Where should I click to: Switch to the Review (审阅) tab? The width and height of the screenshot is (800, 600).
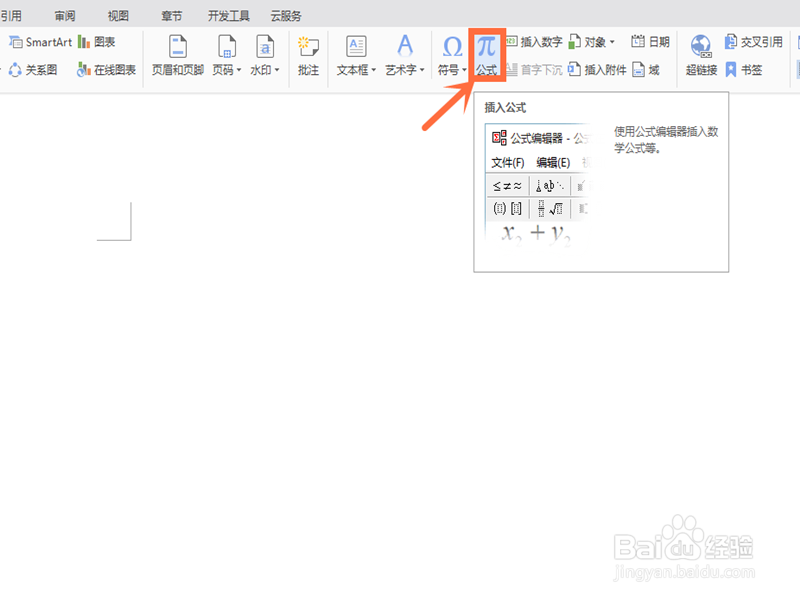pos(65,16)
